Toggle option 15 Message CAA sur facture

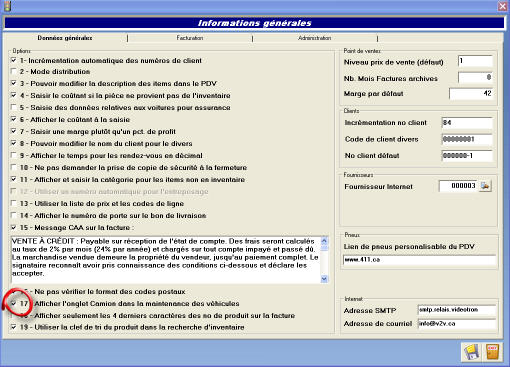(14, 227)
